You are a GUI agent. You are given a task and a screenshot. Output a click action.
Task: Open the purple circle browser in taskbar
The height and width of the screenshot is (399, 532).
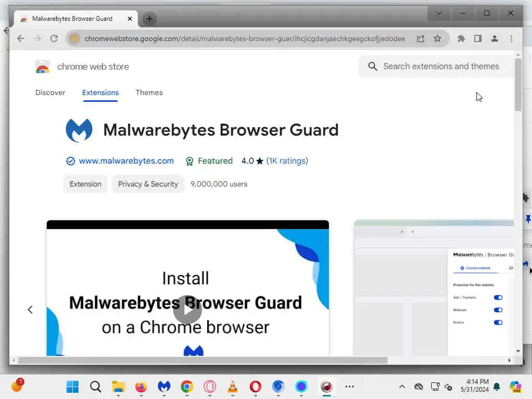[x=301, y=387]
